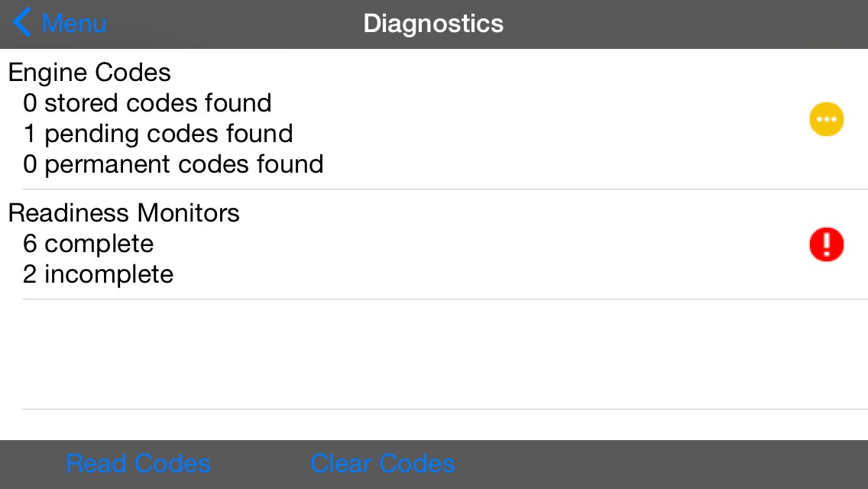Select the Engine Codes heading
This screenshot has height=489, width=868.
click(x=89, y=73)
